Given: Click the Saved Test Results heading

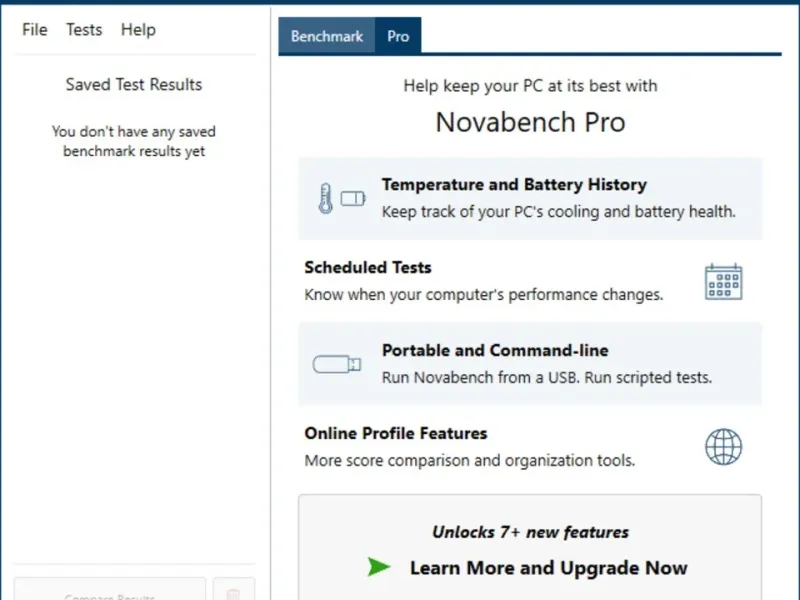Looking at the screenshot, I should 134,84.
